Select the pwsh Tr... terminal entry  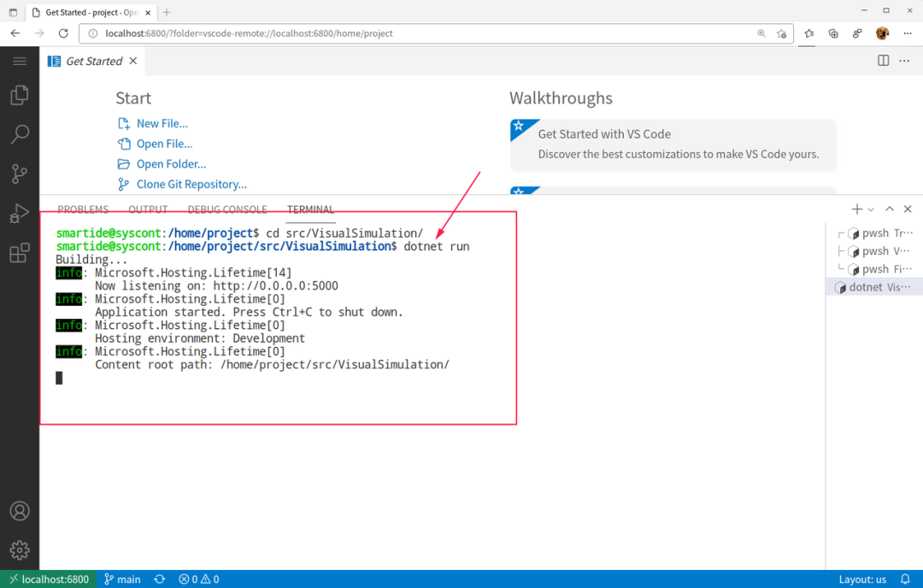[875, 233]
